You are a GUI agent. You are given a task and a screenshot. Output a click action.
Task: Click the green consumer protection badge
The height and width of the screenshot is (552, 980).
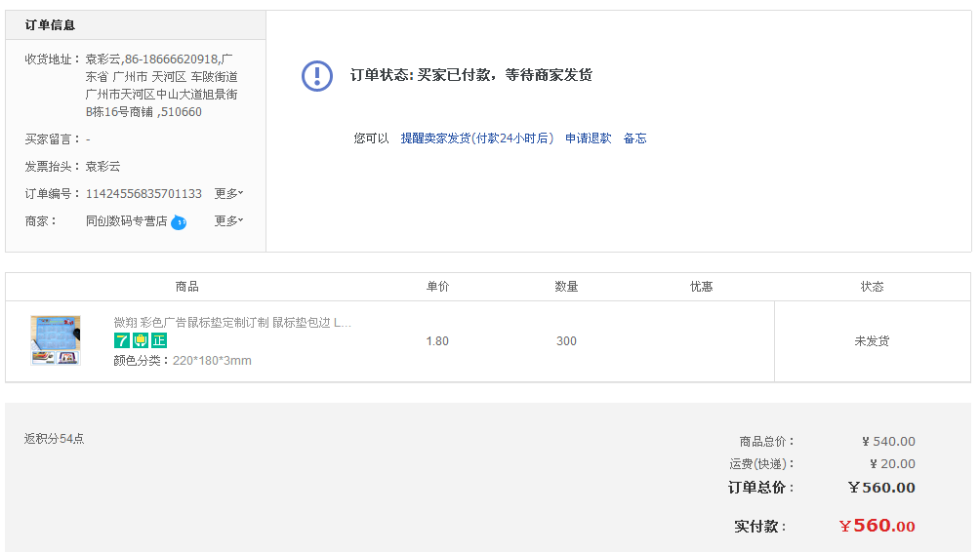[141, 340]
